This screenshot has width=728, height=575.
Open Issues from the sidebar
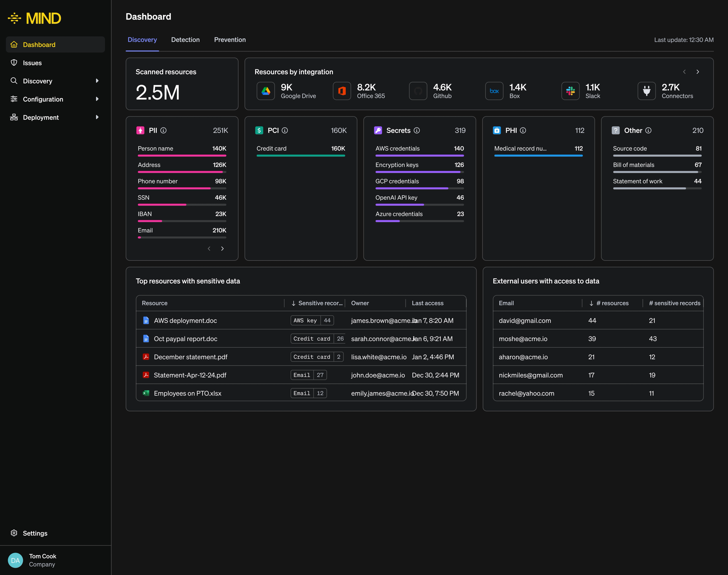click(x=32, y=63)
